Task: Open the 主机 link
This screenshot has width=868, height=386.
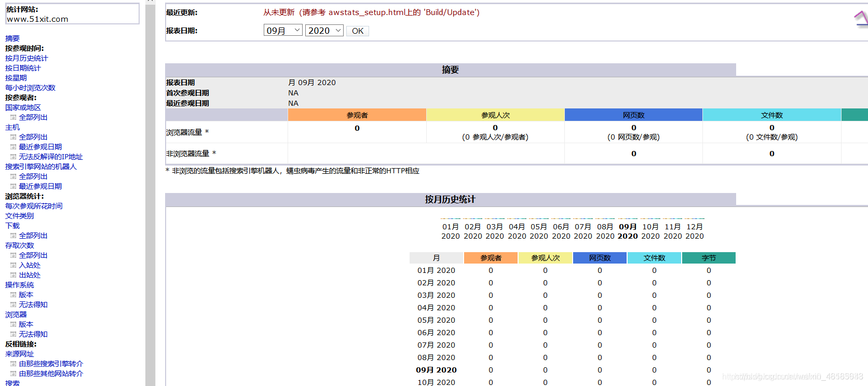Action: 12,127
